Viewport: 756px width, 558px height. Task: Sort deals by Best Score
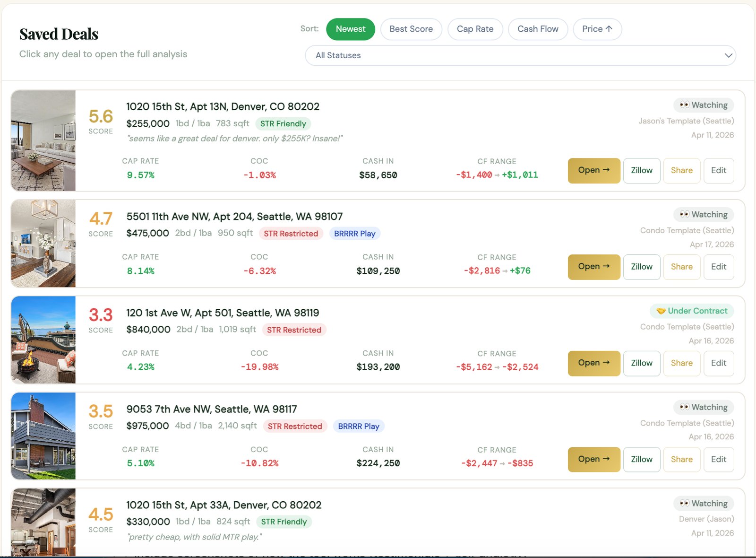(x=411, y=29)
